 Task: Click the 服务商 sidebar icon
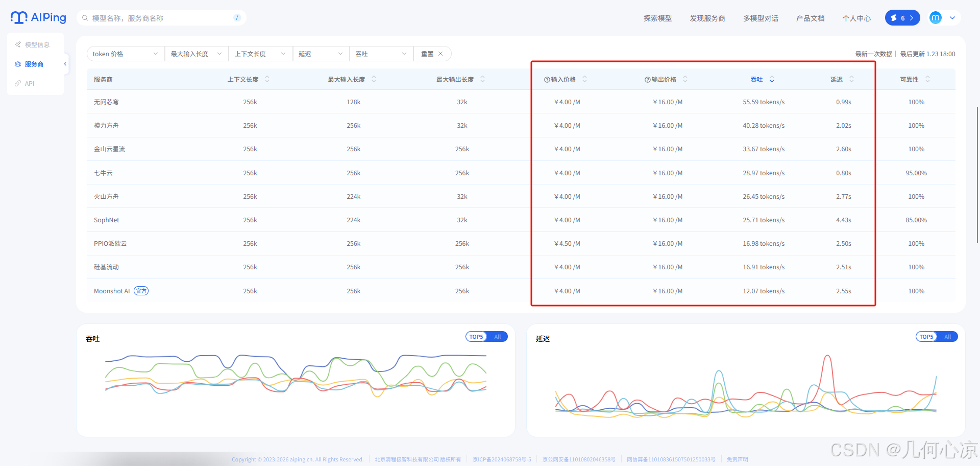[18, 64]
